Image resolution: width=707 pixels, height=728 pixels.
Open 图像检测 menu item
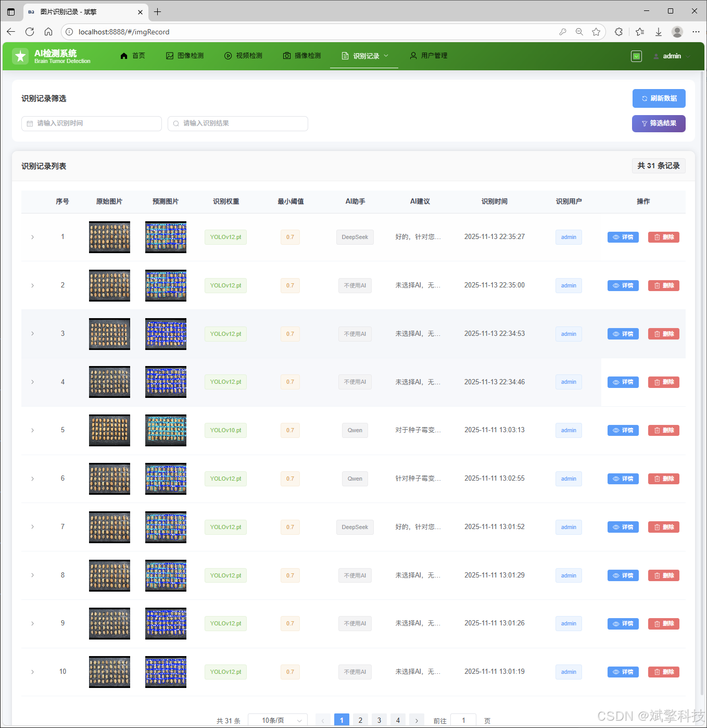(x=185, y=56)
